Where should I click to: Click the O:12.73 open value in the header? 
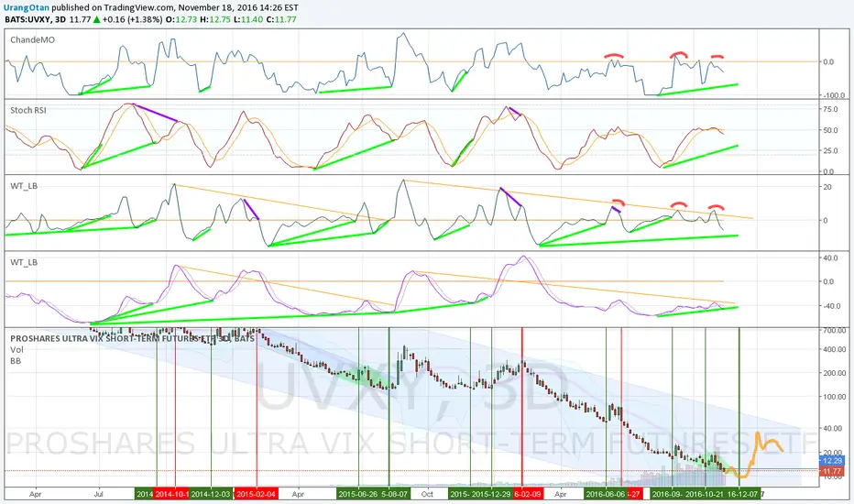[182, 19]
